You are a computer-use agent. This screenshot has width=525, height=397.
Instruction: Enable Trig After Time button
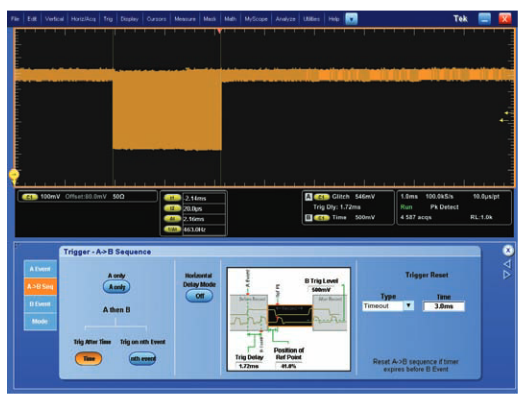click(88, 359)
